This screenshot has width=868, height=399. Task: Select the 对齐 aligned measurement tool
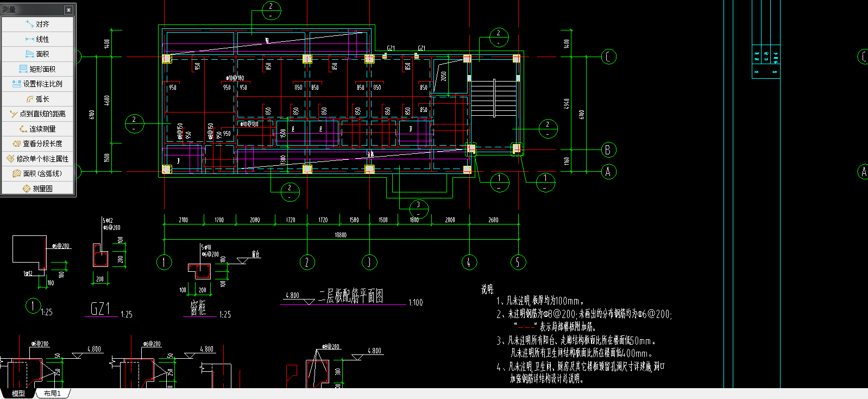coord(37,24)
